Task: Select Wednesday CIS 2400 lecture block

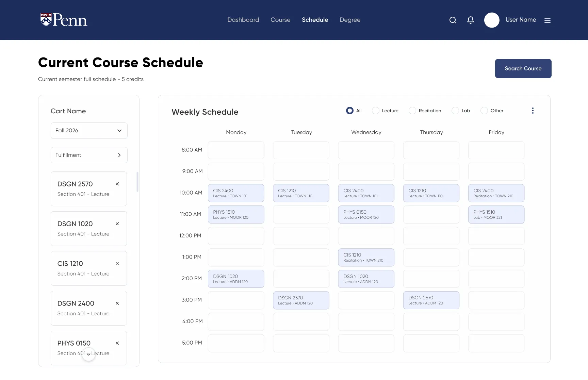Action: tap(366, 193)
